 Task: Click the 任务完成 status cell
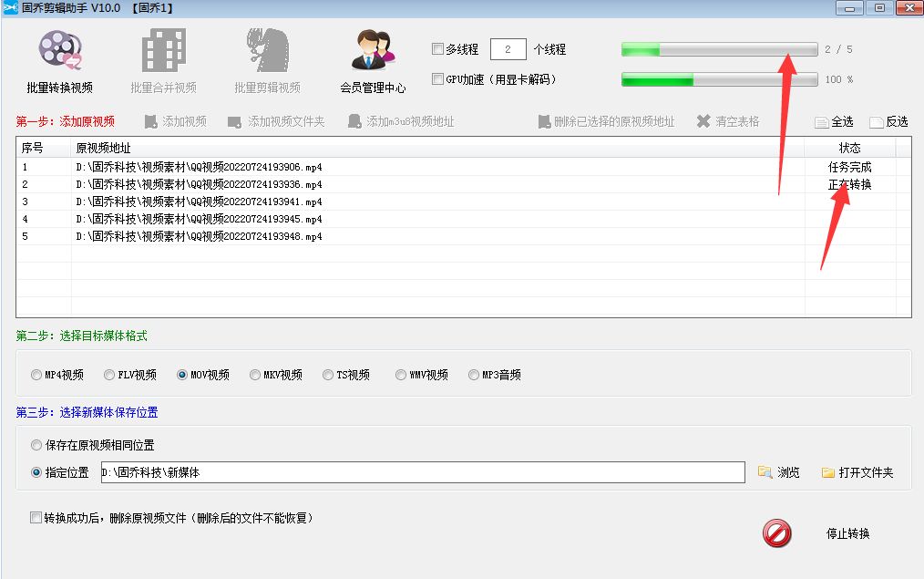(x=850, y=167)
